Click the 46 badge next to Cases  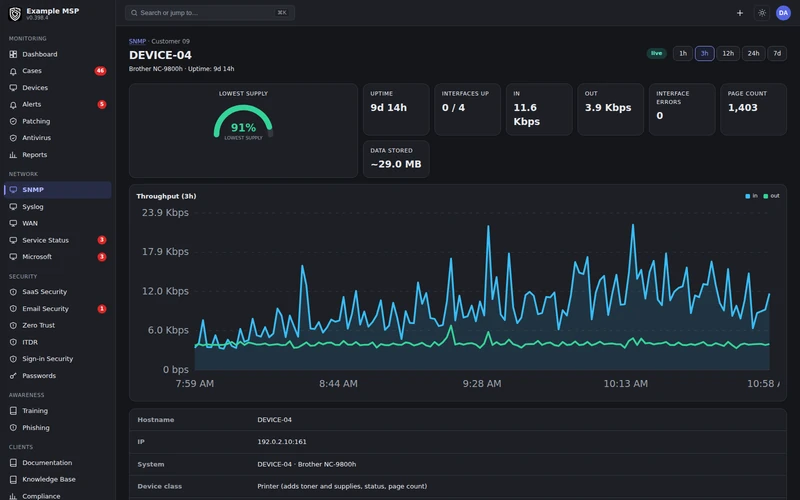pyautogui.click(x=101, y=71)
